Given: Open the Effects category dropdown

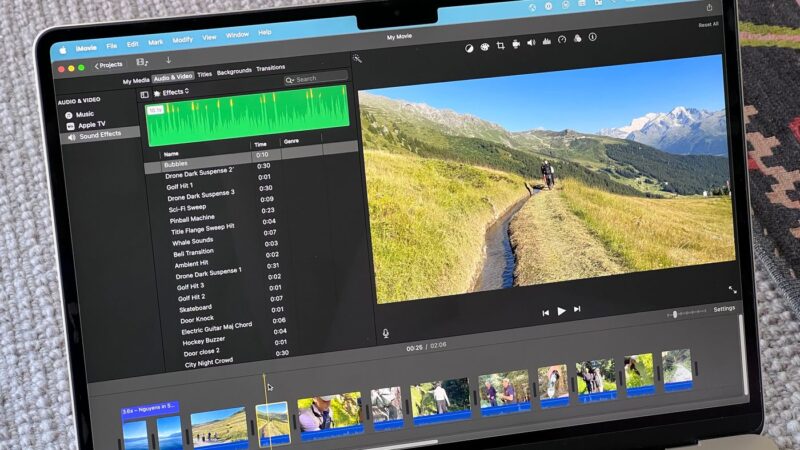Looking at the screenshot, I should coord(171,92).
